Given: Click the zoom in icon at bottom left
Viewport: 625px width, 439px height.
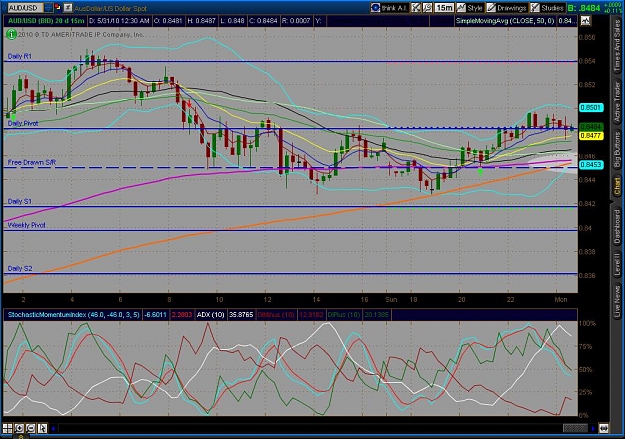Looking at the screenshot, I should coord(19,429).
